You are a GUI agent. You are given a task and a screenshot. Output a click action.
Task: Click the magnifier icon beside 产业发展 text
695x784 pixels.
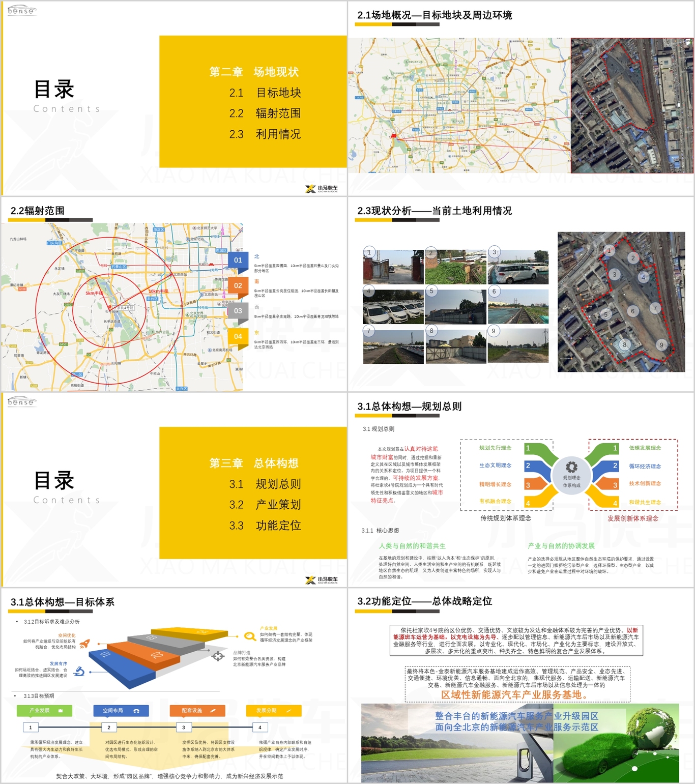[250, 636]
